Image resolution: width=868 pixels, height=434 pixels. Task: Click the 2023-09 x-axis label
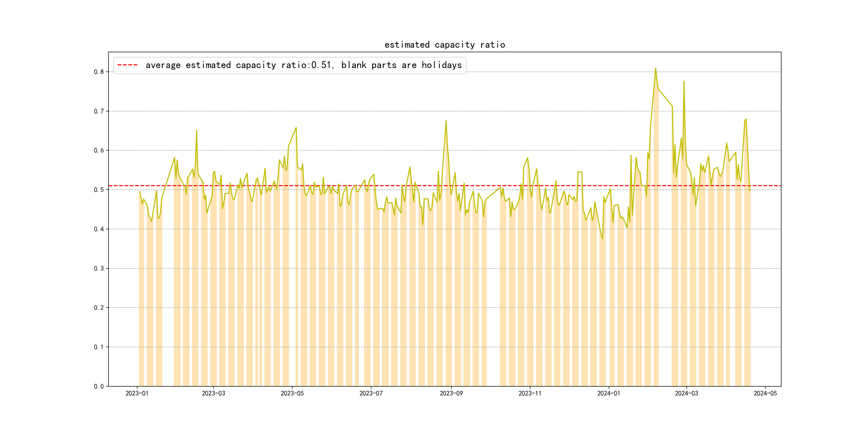point(451,393)
